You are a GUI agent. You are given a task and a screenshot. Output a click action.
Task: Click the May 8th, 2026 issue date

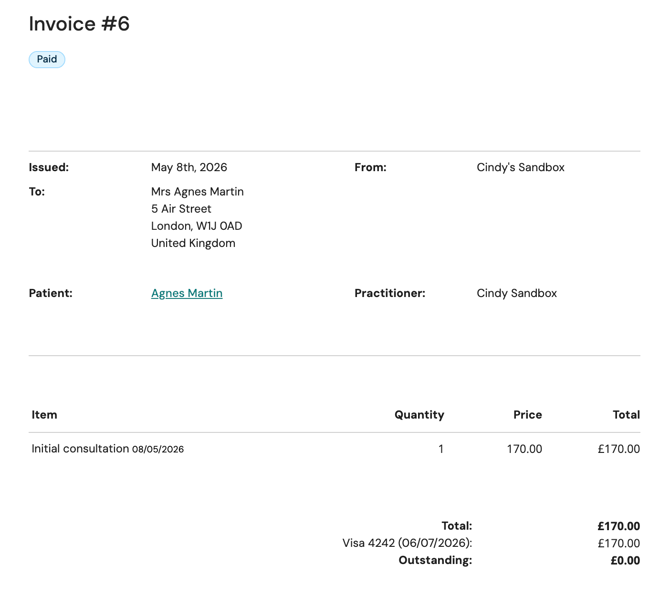[189, 167]
